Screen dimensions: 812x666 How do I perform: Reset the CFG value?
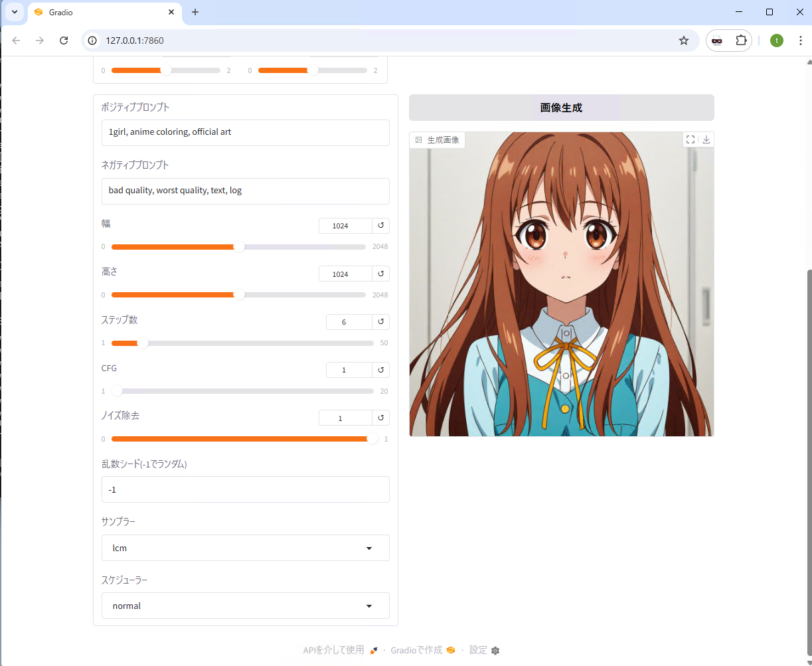click(x=380, y=370)
